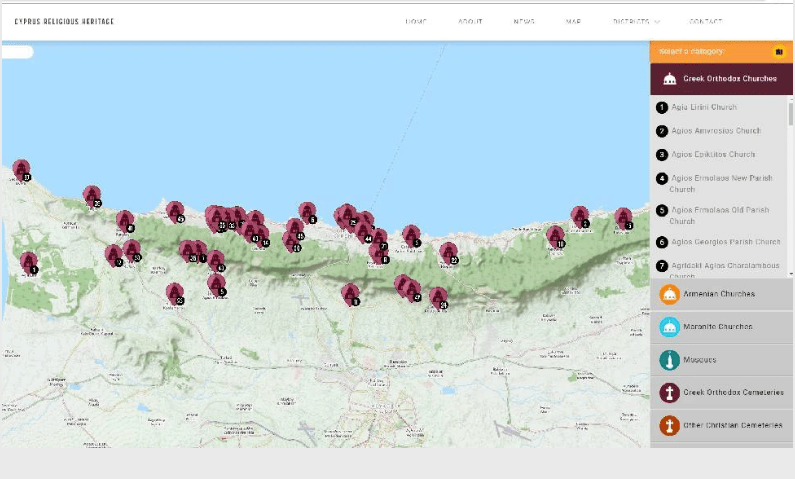795x479 pixels.
Task: Click the teal Mosques minaret icon
Action: click(x=669, y=360)
